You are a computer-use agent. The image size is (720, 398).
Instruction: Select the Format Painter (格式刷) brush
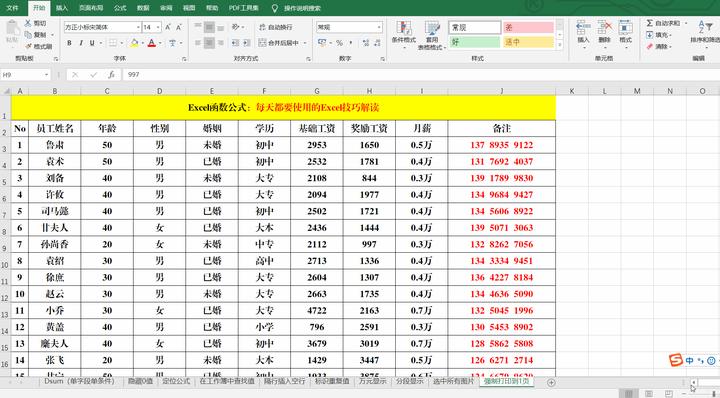point(28,46)
